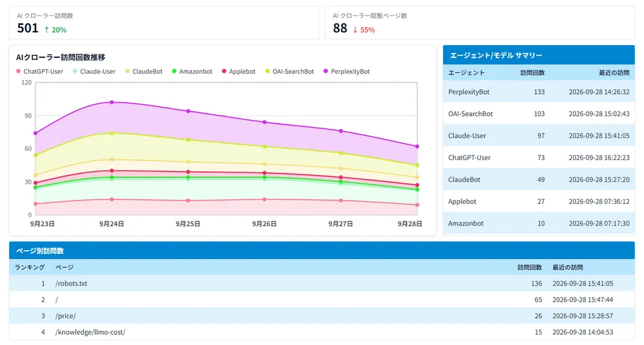Hide the ClaudeBot series via legend
This screenshot has height=345, width=644.
tap(144, 72)
